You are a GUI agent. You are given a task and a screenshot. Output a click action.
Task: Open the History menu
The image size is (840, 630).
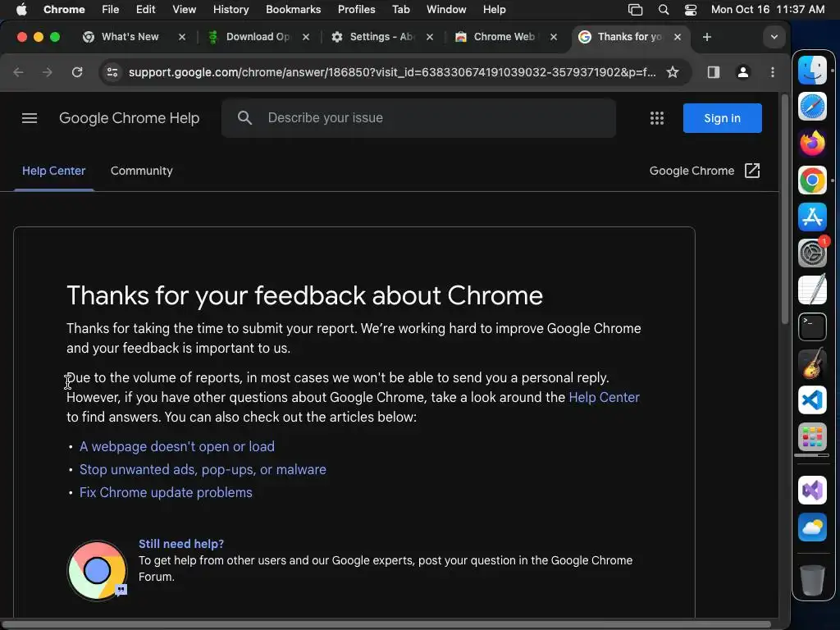231,9
